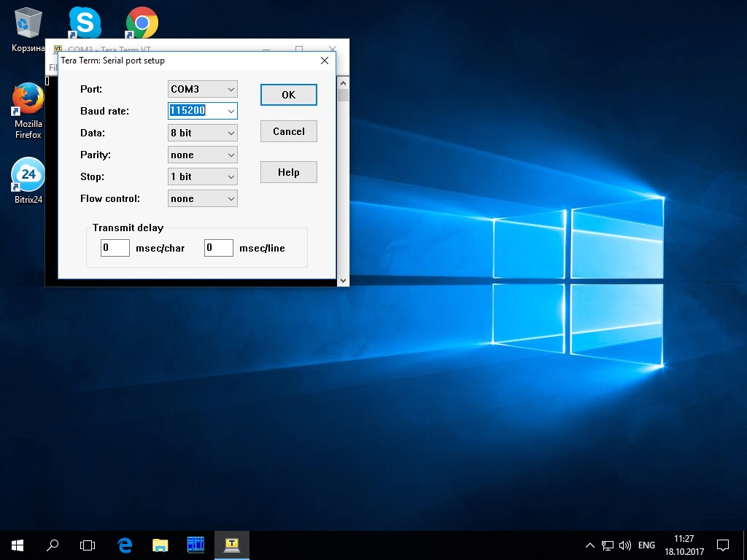This screenshot has width=747, height=560.
Task: Open the Windows Start menu
Action: [x=18, y=545]
